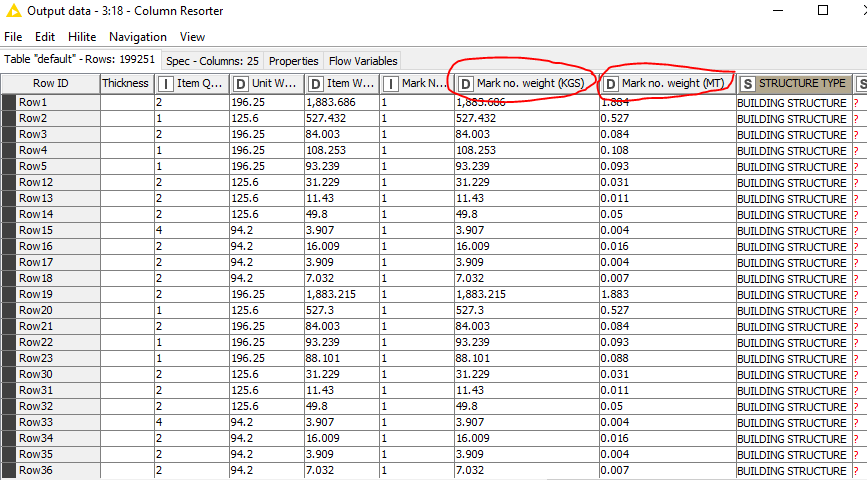This screenshot has width=867, height=480.
Task: Click string type icon of STRUCTURE TYPE column
Action: click(748, 84)
